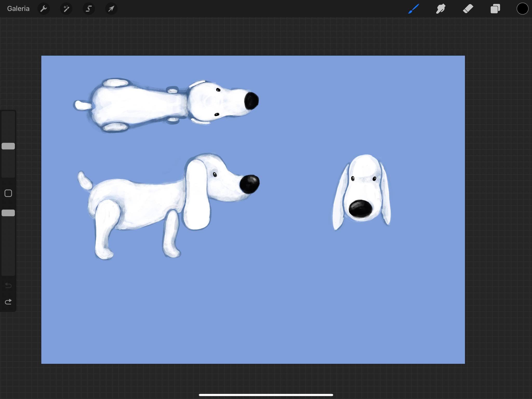Click the brush size slider handle
Viewport: 532px width, 399px height.
(x=8, y=146)
